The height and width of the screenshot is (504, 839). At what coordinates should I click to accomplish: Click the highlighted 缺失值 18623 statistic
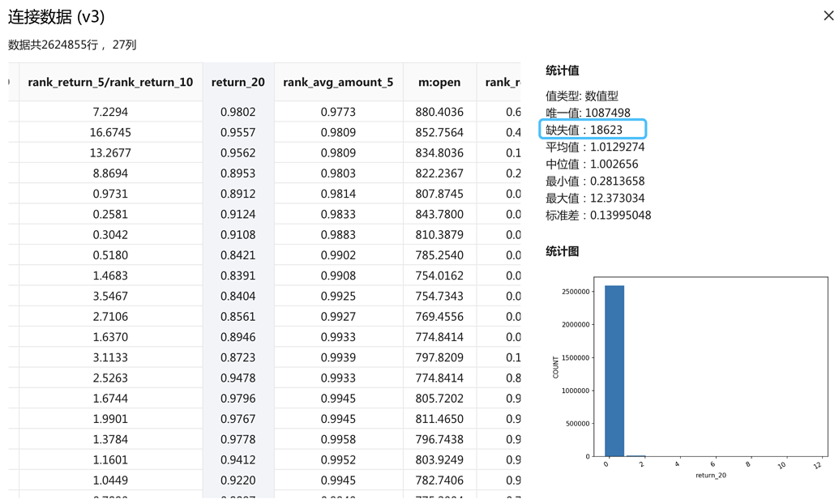pyautogui.click(x=593, y=130)
